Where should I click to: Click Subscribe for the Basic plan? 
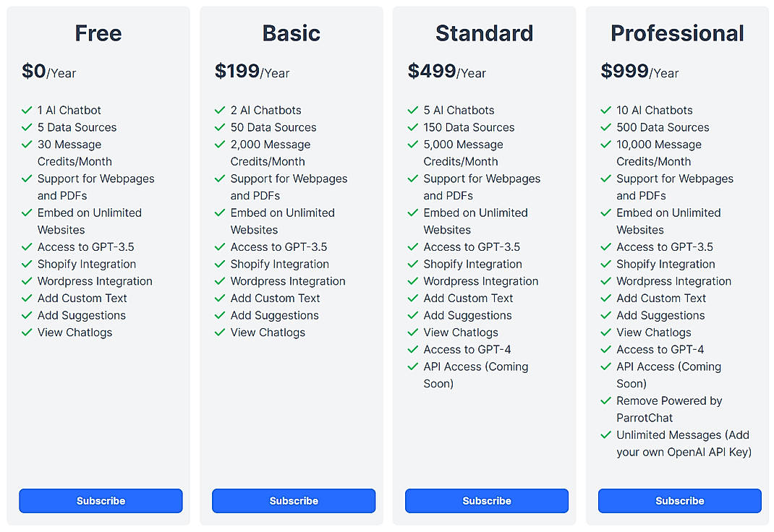pyautogui.click(x=294, y=500)
